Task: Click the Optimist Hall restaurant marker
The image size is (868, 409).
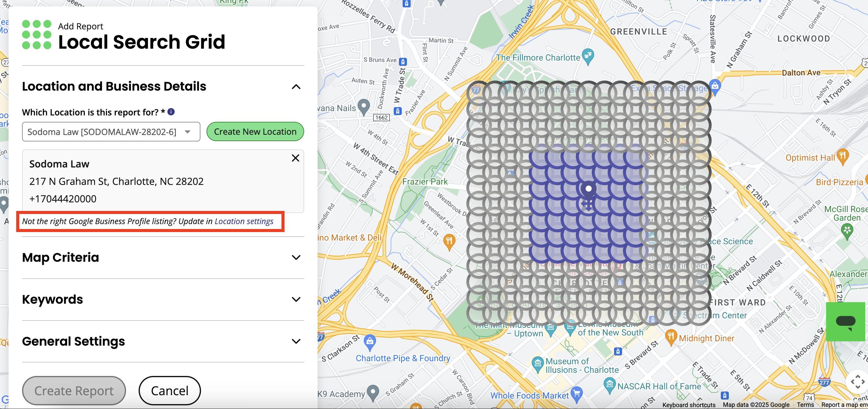Action: (842, 156)
